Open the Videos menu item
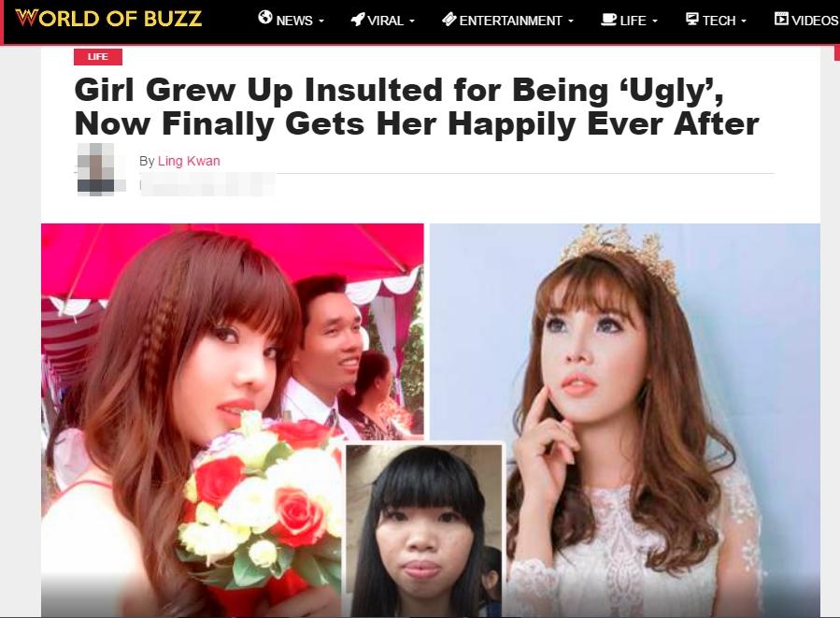This screenshot has width=840, height=618. pyautogui.click(x=806, y=20)
